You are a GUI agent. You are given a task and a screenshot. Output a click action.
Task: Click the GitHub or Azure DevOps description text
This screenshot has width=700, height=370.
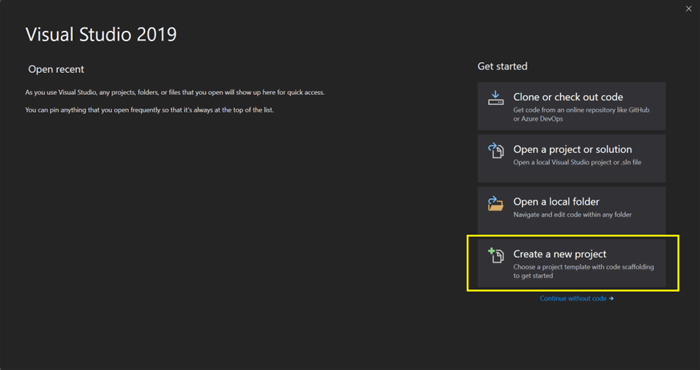(581, 114)
